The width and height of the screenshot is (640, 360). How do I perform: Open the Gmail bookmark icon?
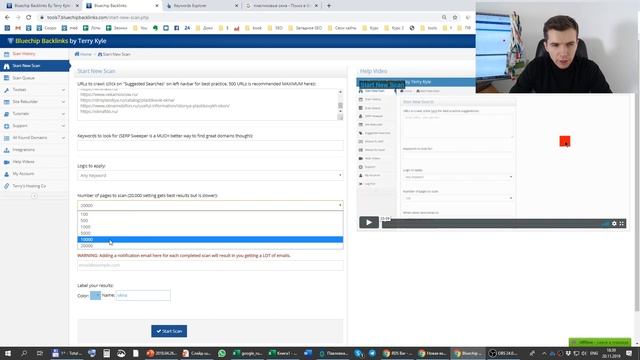pos(18,28)
